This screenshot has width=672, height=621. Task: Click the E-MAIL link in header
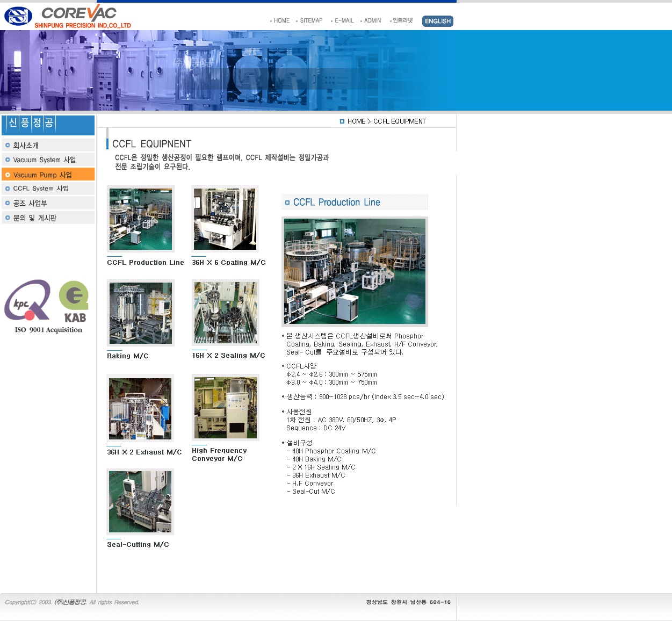tap(344, 21)
